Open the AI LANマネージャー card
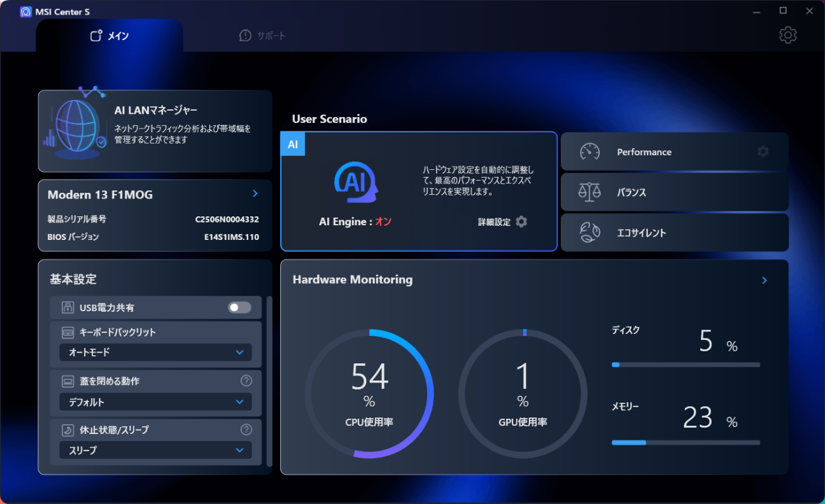 pos(155,131)
